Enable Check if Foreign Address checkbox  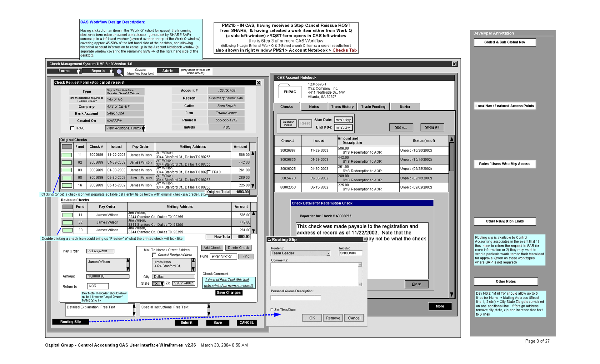click(x=154, y=255)
